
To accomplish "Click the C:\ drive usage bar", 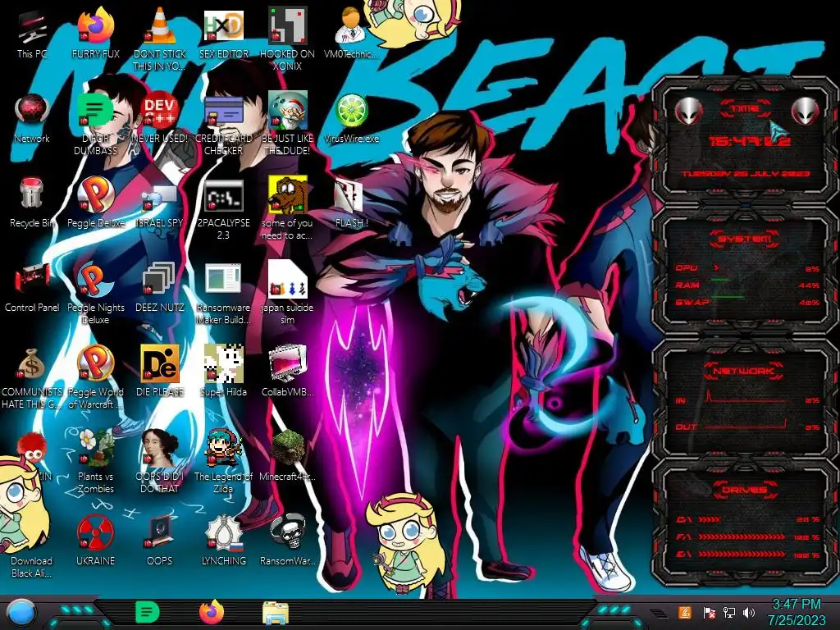I will pyautogui.click(x=749, y=519).
